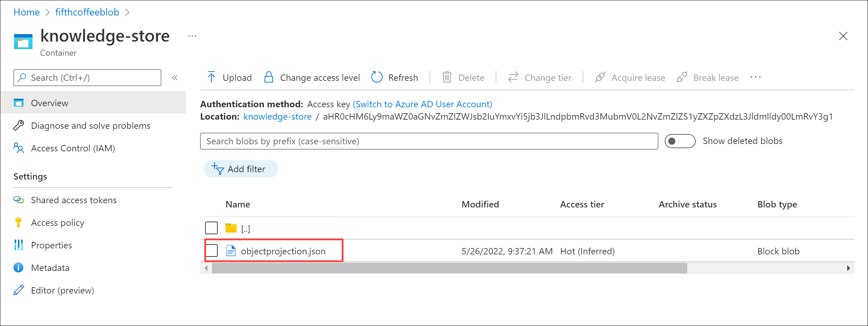Open Diagnose and solve problems
This screenshot has width=868, height=326.
91,126
